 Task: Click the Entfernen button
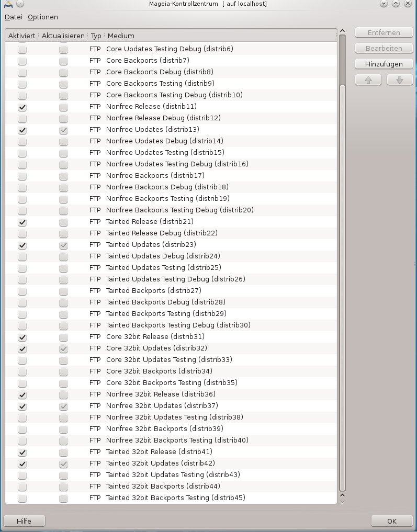tap(384, 32)
